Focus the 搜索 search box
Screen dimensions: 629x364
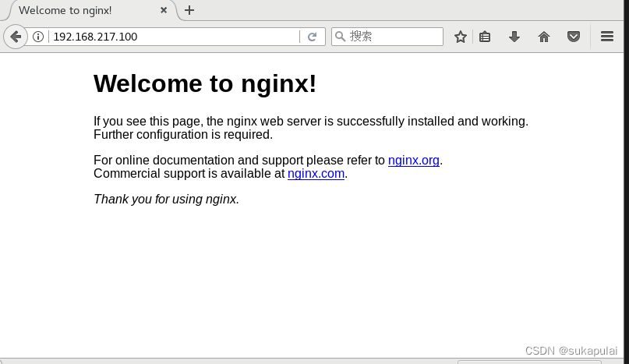coord(387,37)
